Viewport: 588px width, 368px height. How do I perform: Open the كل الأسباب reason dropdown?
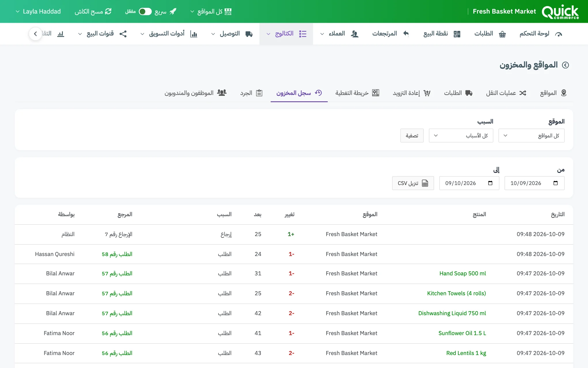(x=461, y=136)
